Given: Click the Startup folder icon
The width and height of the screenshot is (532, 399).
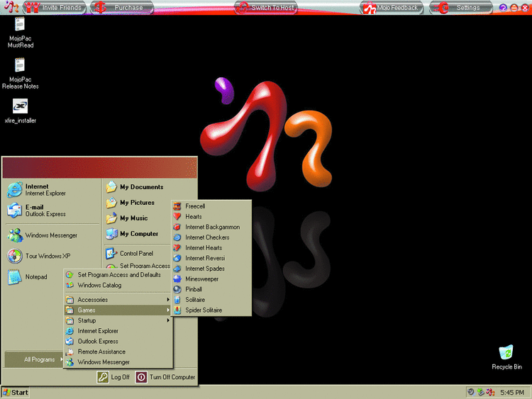Looking at the screenshot, I should pos(70,320).
